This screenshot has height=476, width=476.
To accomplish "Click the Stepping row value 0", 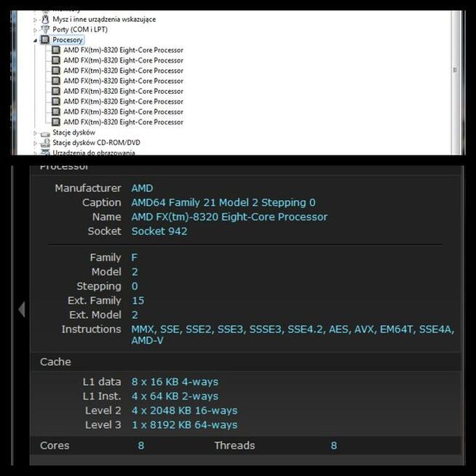I will [x=135, y=286].
